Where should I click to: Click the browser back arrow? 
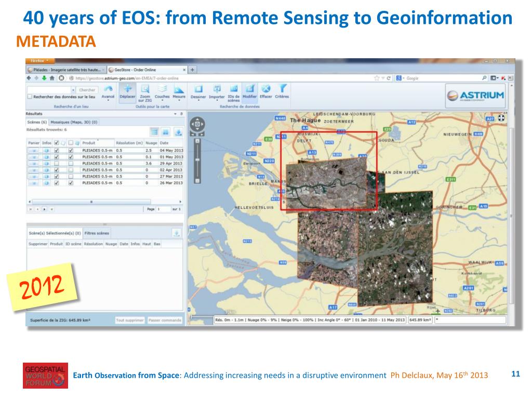pos(30,78)
